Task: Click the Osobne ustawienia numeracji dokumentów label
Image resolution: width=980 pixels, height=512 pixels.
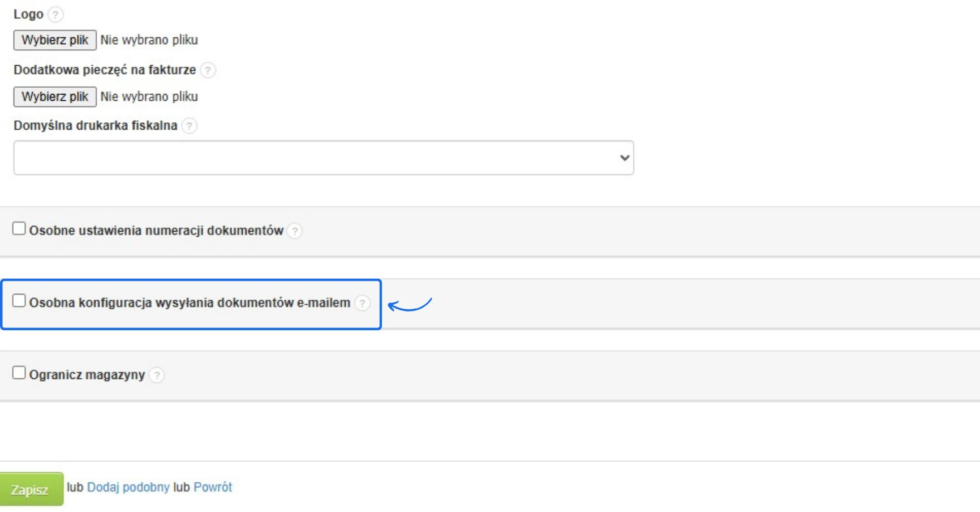Action: pyautogui.click(x=156, y=231)
